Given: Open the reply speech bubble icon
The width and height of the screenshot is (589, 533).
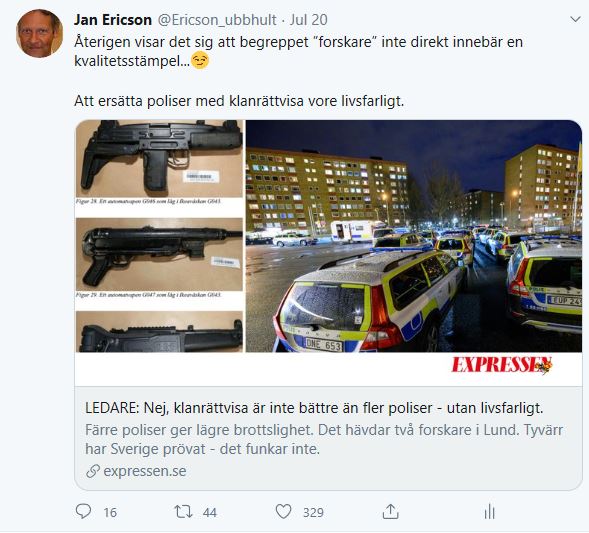Looking at the screenshot, I should tap(83, 511).
